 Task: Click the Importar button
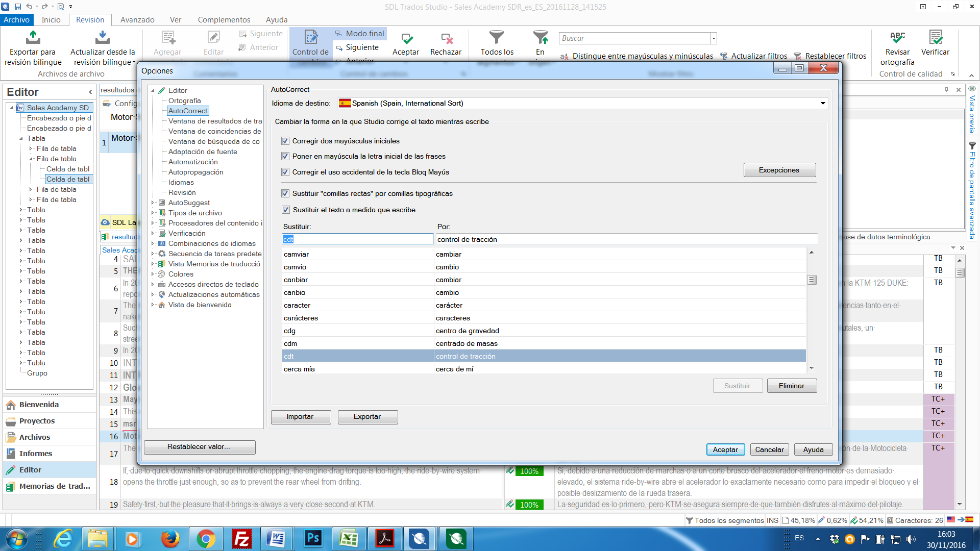point(301,417)
